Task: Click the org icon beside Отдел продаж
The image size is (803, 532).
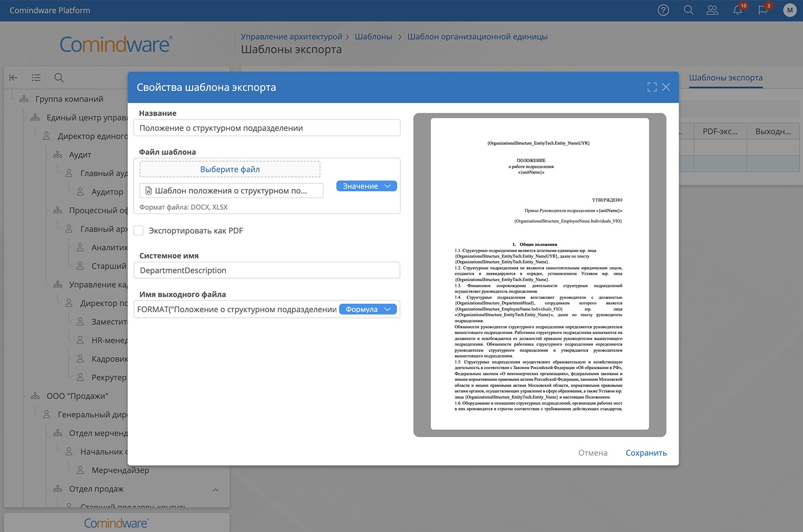Action: [x=57, y=489]
